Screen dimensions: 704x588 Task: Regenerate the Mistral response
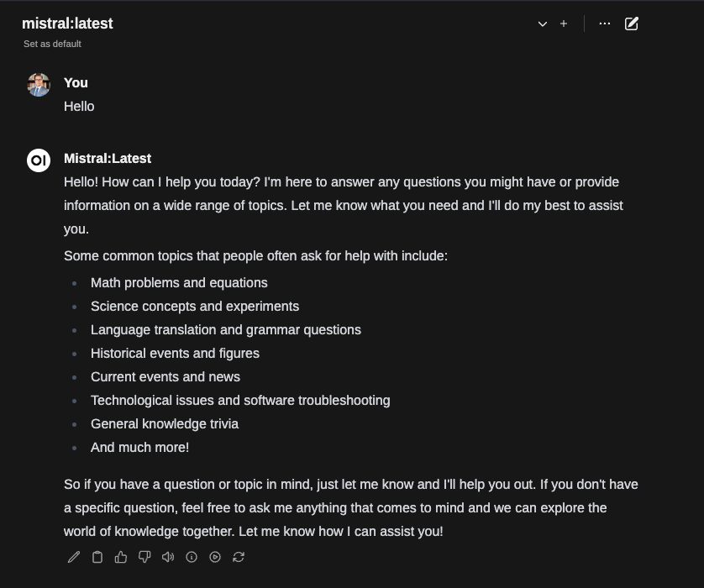[x=239, y=557]
